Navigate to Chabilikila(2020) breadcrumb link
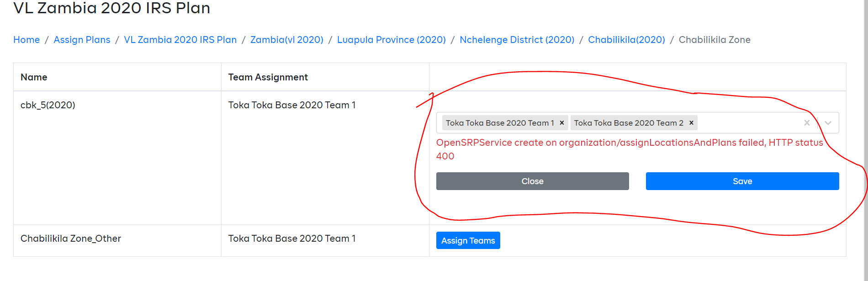868x281 pixels. 627,40
